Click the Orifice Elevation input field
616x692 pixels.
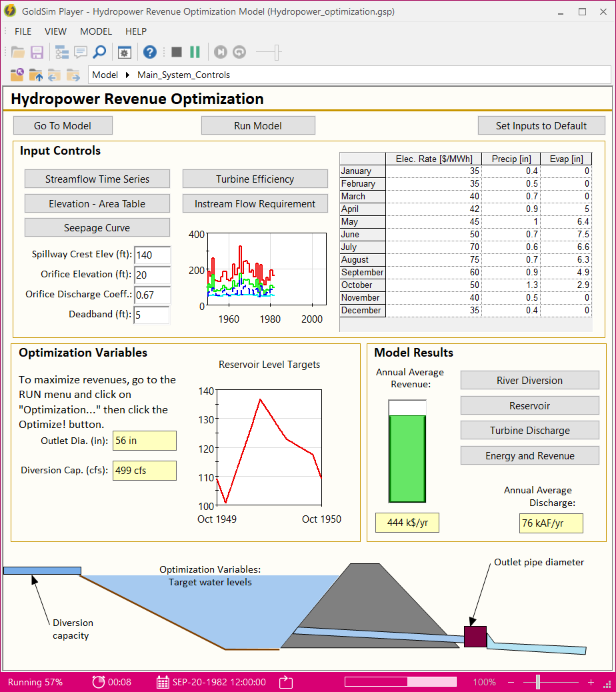point(152,275)
